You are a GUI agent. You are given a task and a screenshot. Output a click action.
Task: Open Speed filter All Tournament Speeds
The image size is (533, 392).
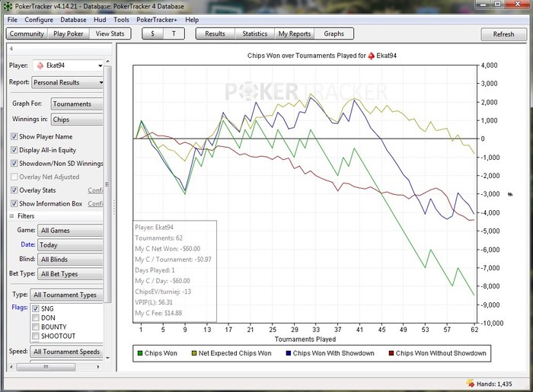[x=67, y=352]
